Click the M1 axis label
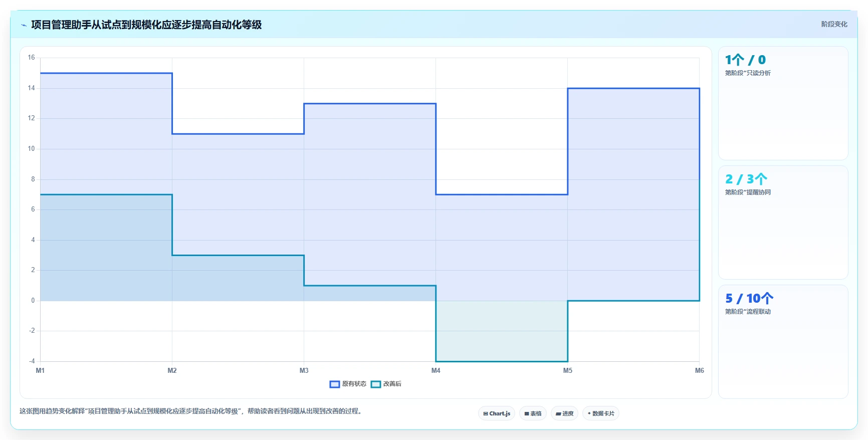Viewport: 868px width, 440px height. point(40,371)
